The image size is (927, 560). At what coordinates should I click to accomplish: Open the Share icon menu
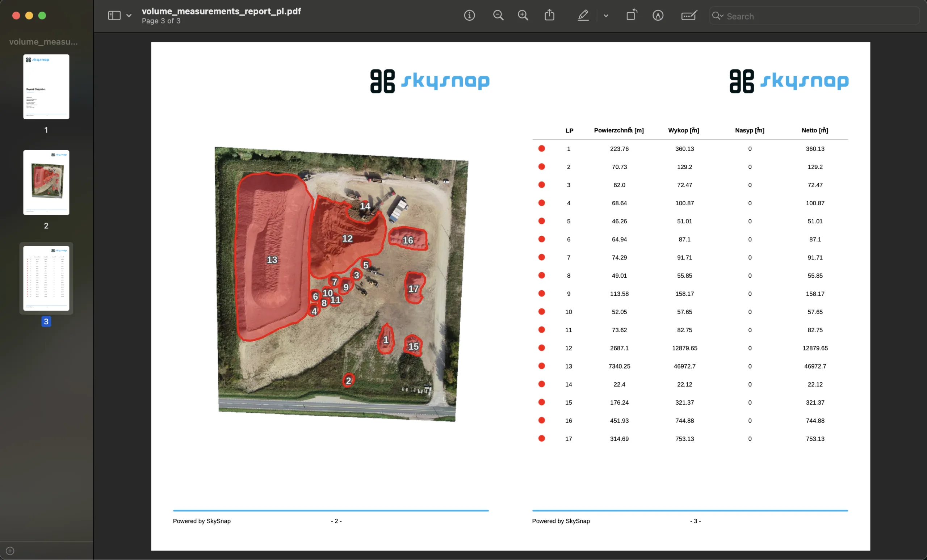[x=549, y=16]
